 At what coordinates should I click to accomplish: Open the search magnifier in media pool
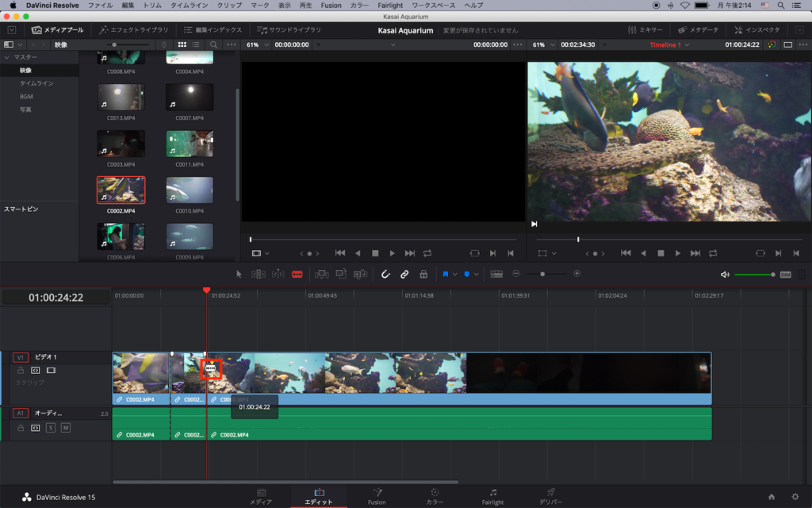pos(214,44)
